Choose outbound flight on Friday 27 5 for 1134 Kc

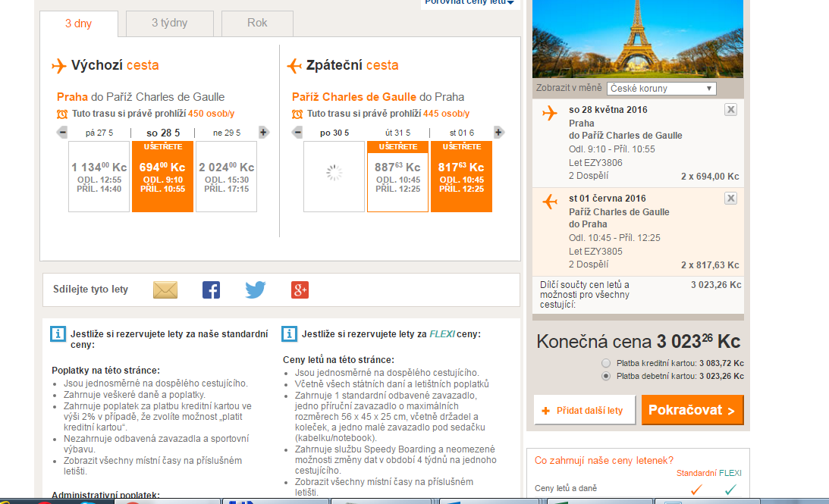click(99, 177)
